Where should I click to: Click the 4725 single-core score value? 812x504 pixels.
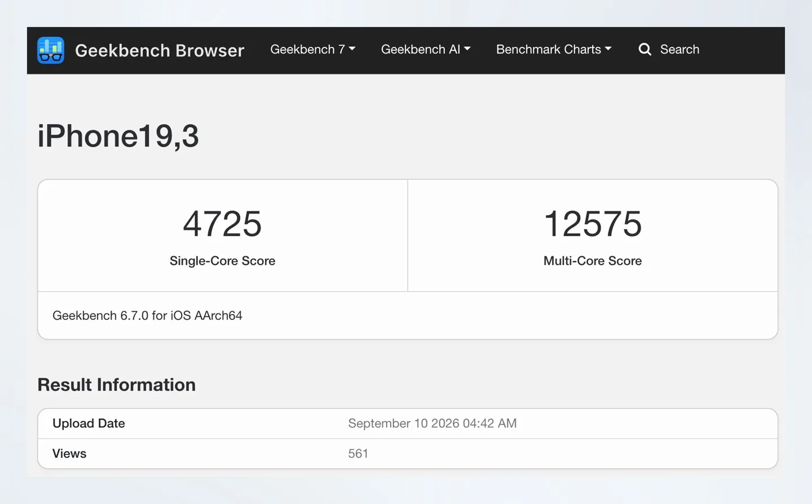click(222, 224)
